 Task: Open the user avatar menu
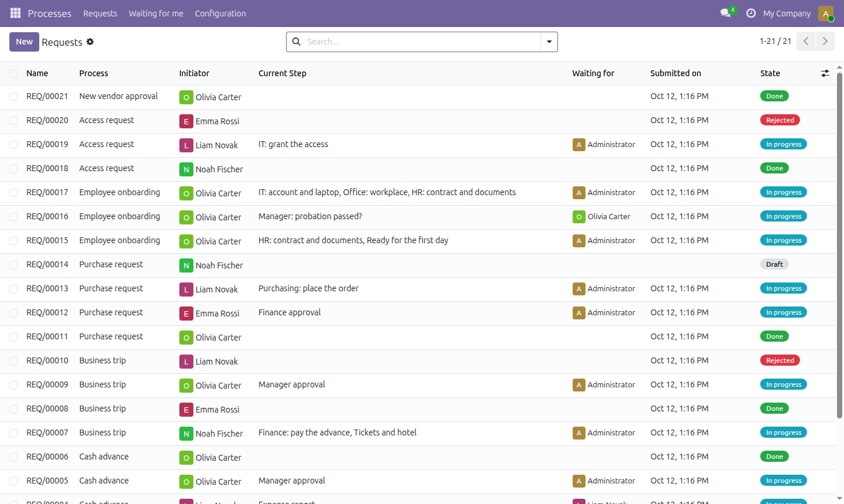click(x=826, y=13)
